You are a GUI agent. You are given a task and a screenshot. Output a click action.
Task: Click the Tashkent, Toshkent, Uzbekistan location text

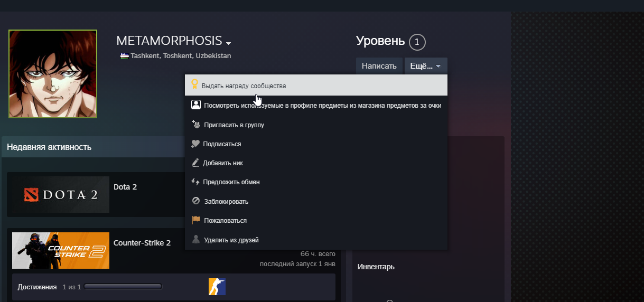(181, 55)
